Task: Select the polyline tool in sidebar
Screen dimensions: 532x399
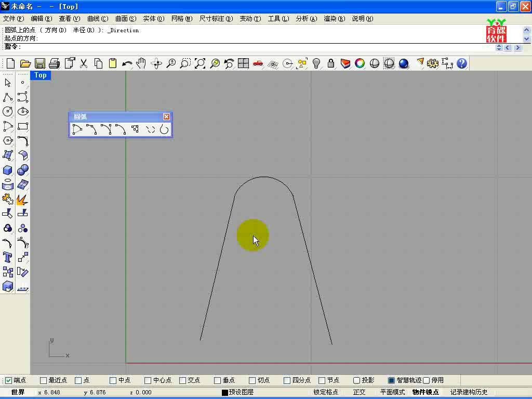Action: coord(7,97)
